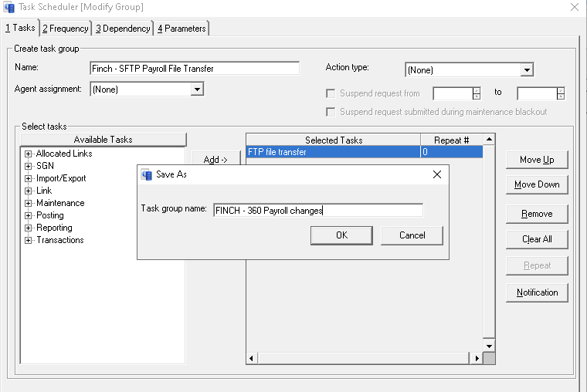Select the Maintenance tree item

pos(60,203)
